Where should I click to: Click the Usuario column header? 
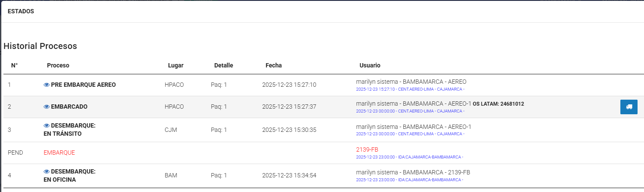pos(370,65)
